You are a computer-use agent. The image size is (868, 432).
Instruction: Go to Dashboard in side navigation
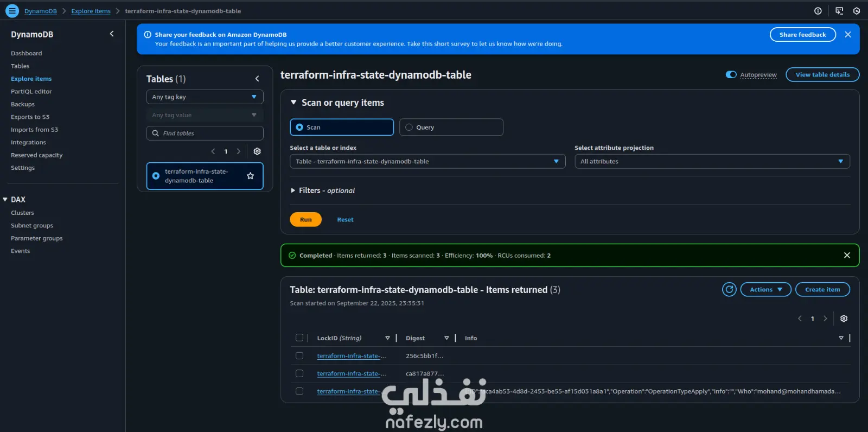coord(26,53)
